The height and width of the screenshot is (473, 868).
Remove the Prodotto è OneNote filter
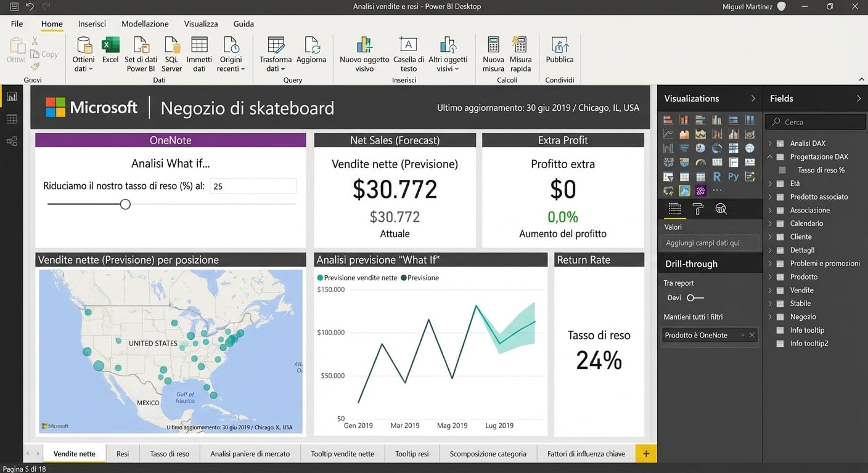click(x=752, y=335)
